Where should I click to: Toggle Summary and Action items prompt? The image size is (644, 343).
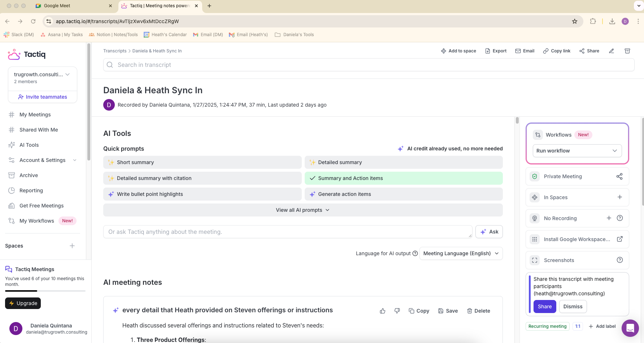(404, 178)
